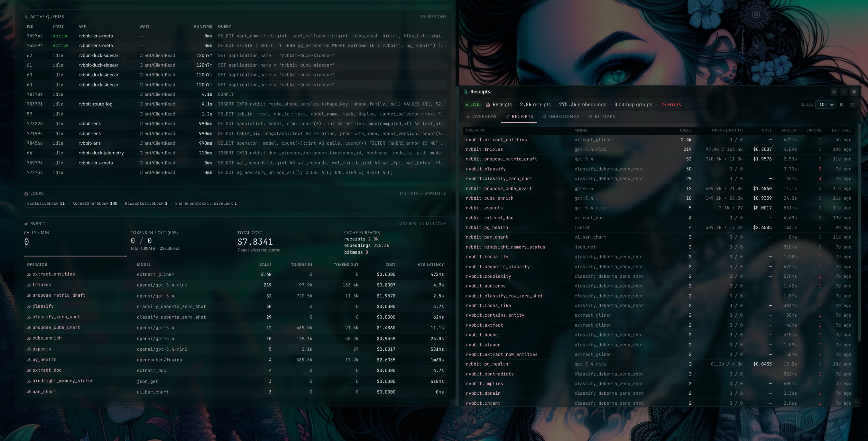Click the AccessShareLock 100 chip

click(x=95, y=204)
